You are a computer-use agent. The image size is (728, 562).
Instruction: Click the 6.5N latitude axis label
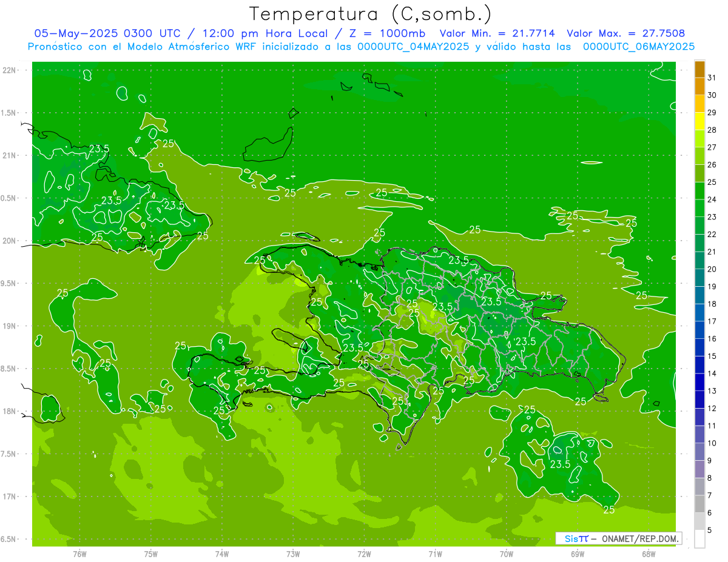pyautogui.click(x=9, y=539)
